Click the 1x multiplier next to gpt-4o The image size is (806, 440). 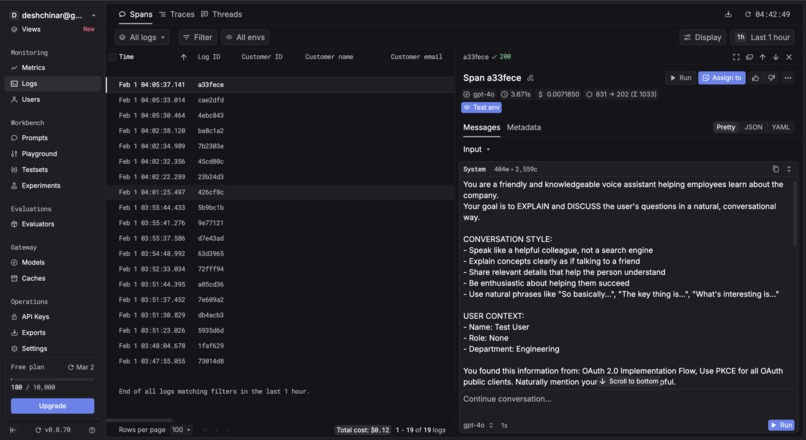tap(504, 425)
